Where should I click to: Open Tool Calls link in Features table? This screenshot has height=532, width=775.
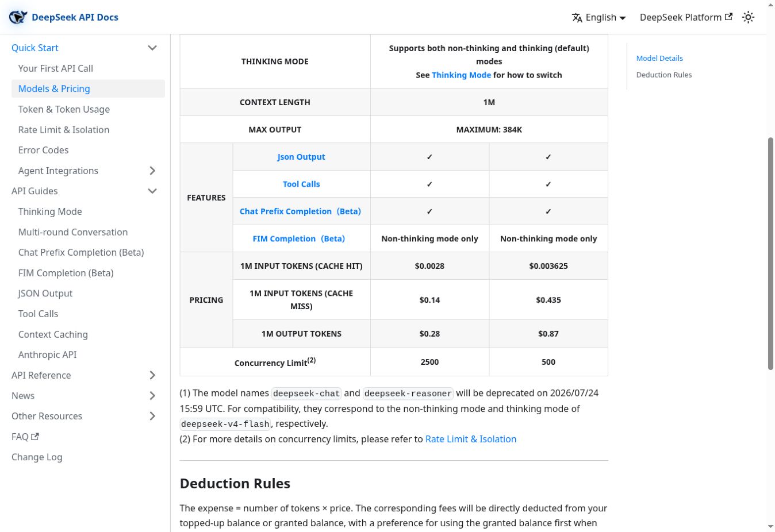[301, 184]
